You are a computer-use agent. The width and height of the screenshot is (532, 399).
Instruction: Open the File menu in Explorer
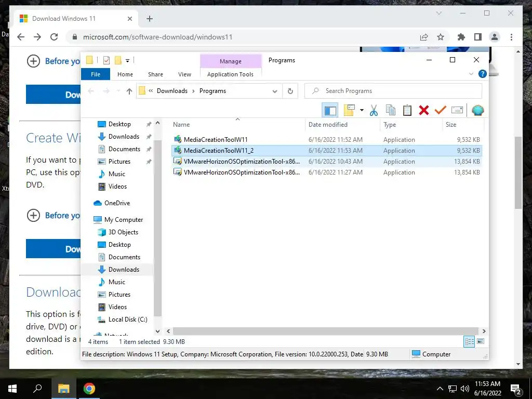[x=96, y=74]
